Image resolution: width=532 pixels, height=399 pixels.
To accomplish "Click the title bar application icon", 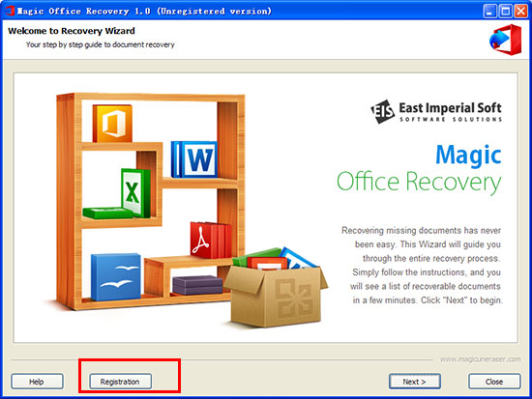I will coord(10,11).
